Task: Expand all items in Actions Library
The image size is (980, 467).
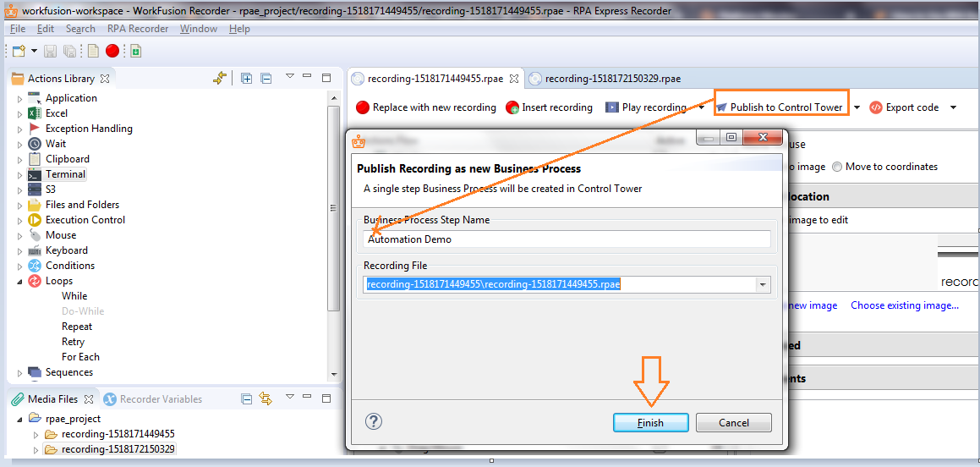Action: point(247,78)
